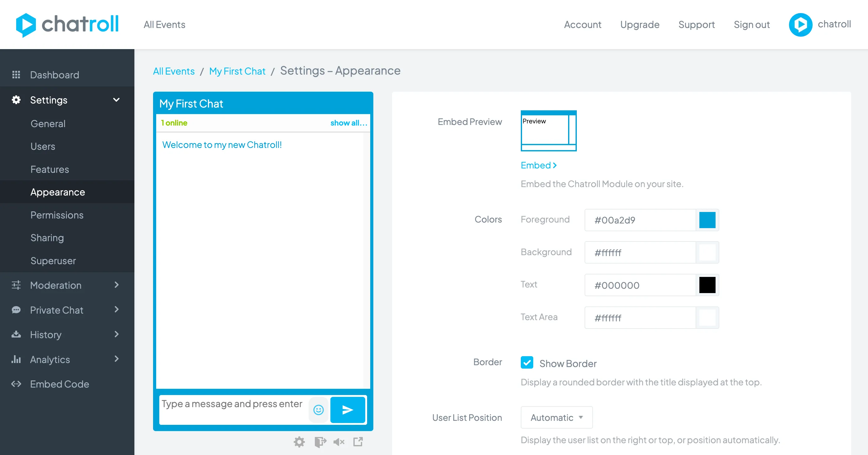Viewport: 868px width, 455px height.
Task: Click the Welcome to my new Chatroll! message
Action: click(222, 145)
